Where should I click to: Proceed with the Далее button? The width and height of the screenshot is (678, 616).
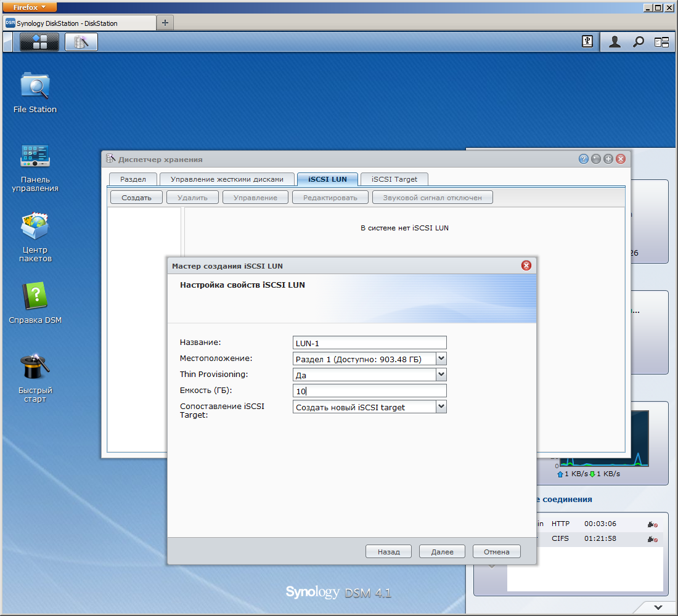pos(443,551)
